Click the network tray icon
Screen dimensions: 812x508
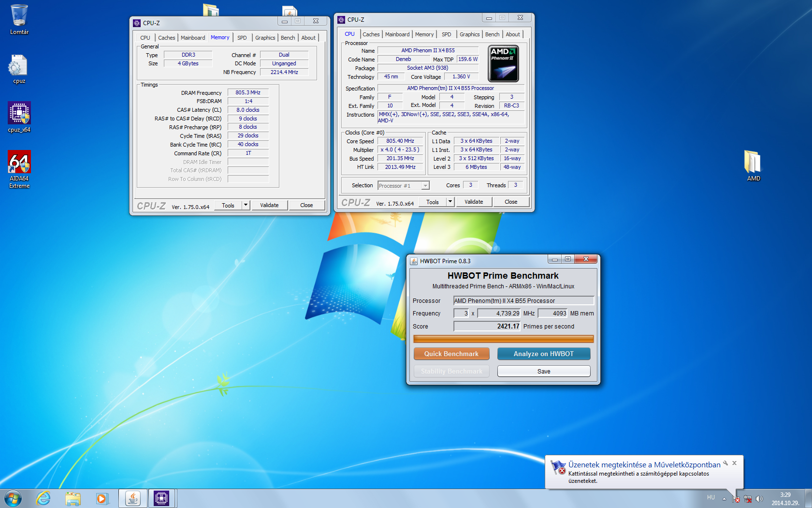pos(748,499)
